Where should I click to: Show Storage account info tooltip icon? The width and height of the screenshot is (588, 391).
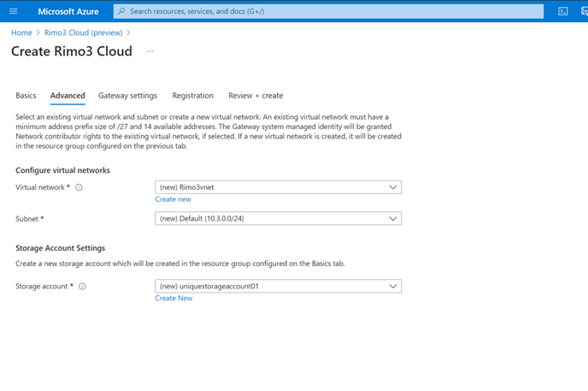point(82,287)
